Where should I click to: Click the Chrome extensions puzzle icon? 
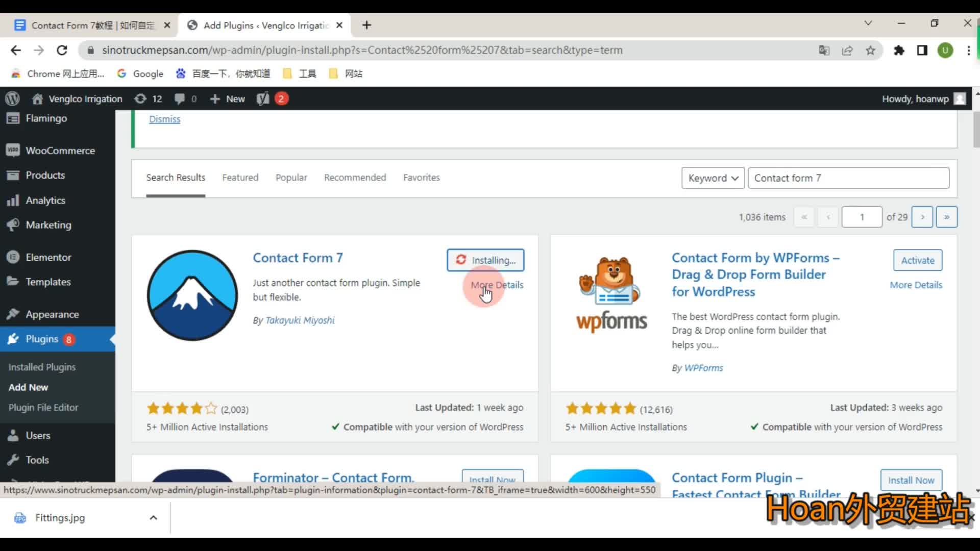coord(899,50)
